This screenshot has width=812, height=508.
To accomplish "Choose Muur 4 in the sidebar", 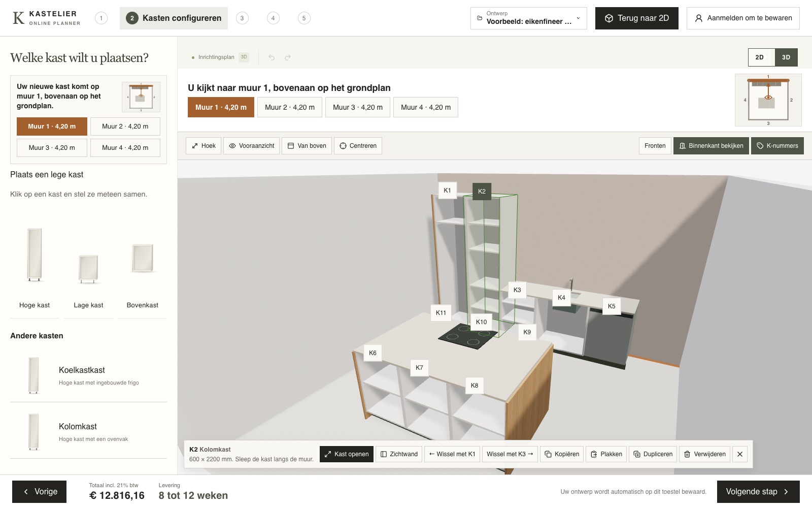I will pos(125,148).
